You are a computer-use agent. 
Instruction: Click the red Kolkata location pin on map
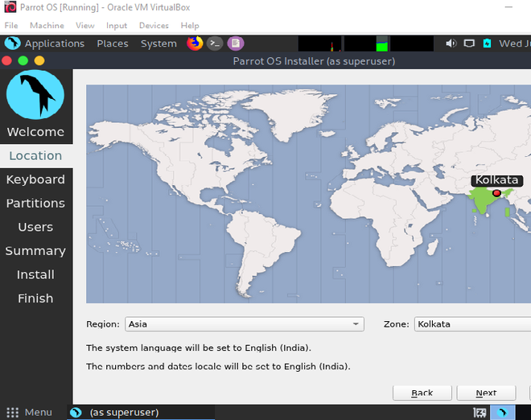point(496,193)
